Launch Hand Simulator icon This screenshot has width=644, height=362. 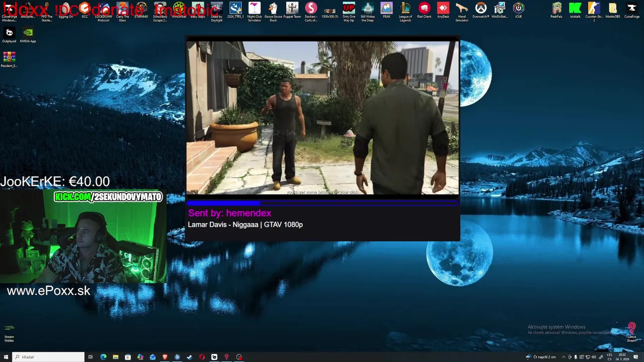[x=462, y=12]
